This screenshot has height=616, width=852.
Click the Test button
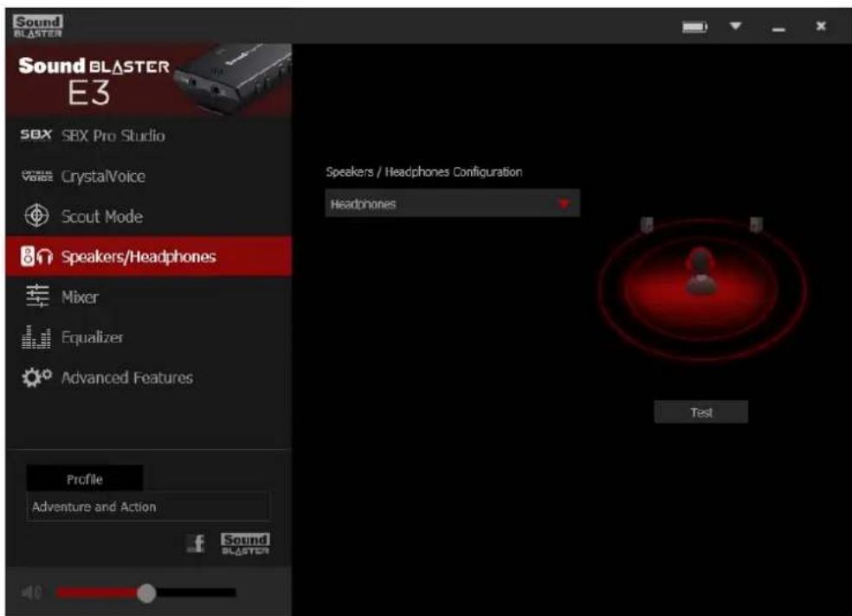pos(701,413)
